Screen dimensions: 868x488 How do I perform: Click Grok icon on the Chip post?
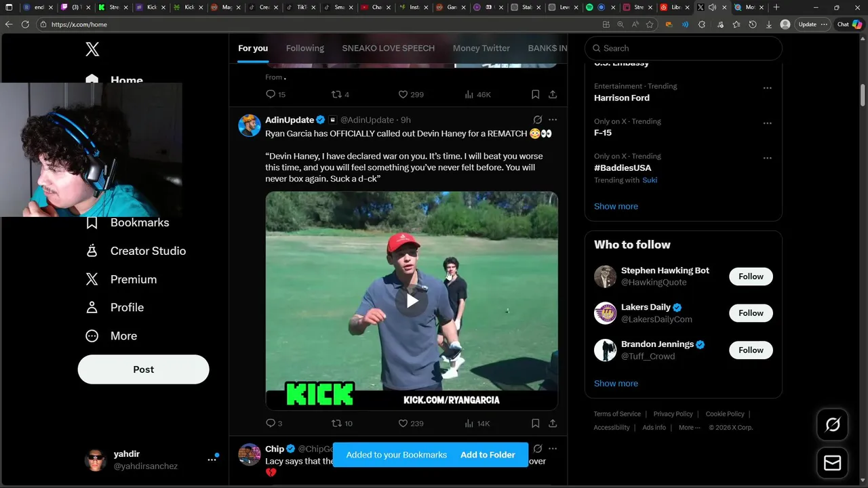click(537, 448)
